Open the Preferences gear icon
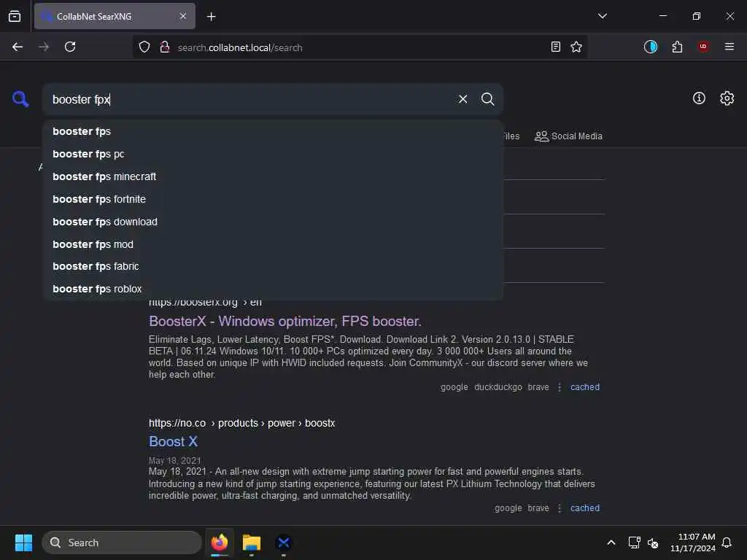This screenshot has height=560, width=747. pyautogui.click(x=727, y=98)
